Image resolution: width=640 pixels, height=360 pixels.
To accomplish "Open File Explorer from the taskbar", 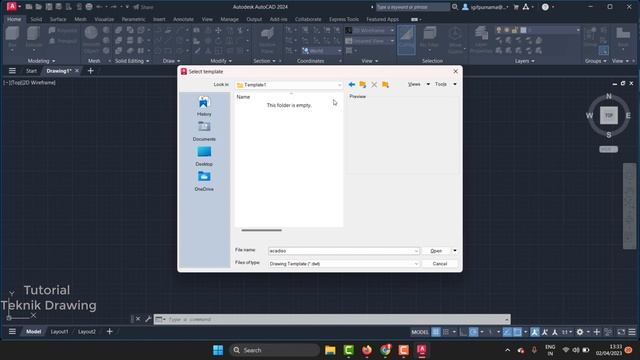I will coord(330,350).
